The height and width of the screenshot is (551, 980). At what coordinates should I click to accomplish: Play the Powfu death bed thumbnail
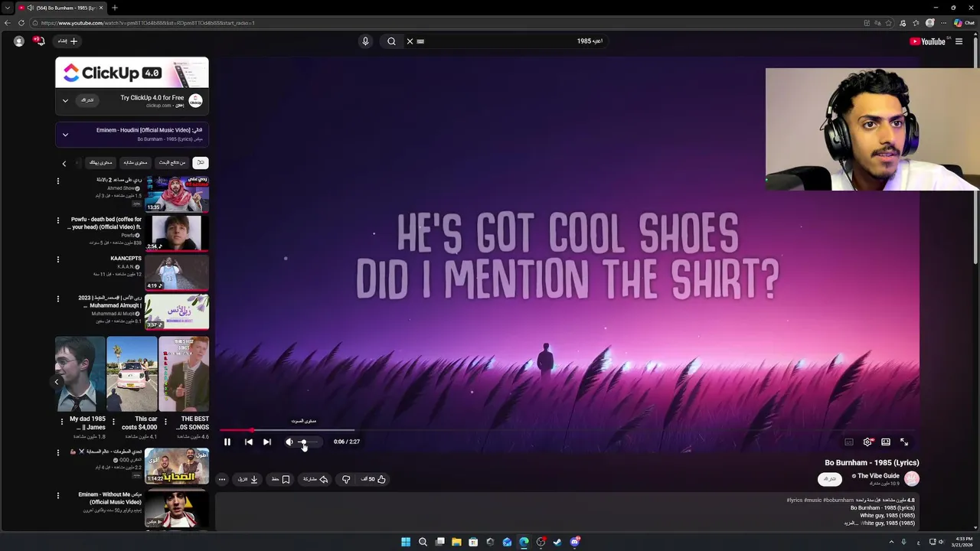177,233
